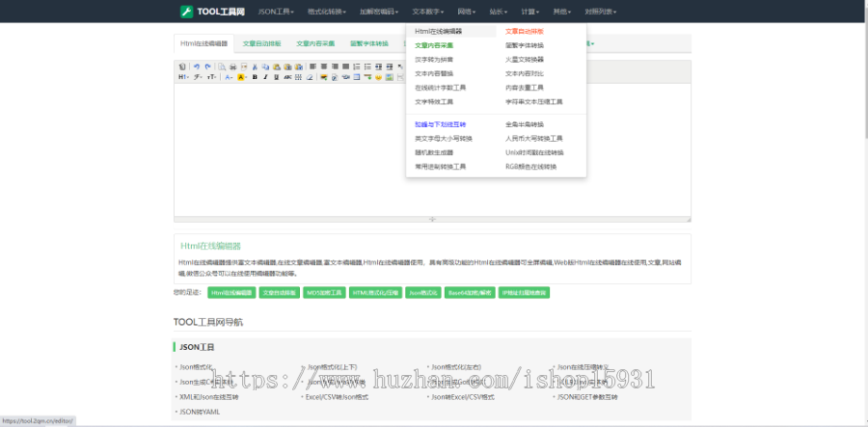Switch to the 文章自动排版 tab
Image resolution: width=868 pixels, height=427 pixels.
(261, 43)
